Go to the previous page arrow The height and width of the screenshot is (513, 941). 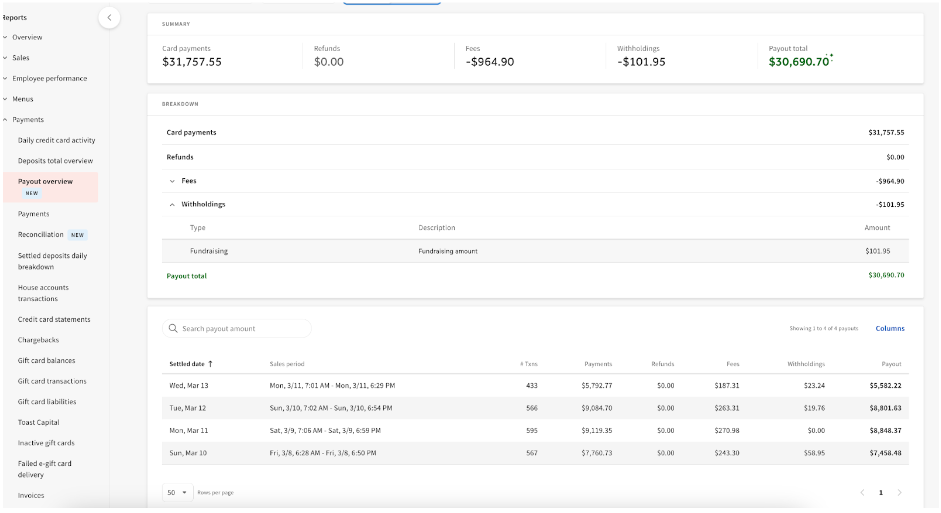[862, 493]
